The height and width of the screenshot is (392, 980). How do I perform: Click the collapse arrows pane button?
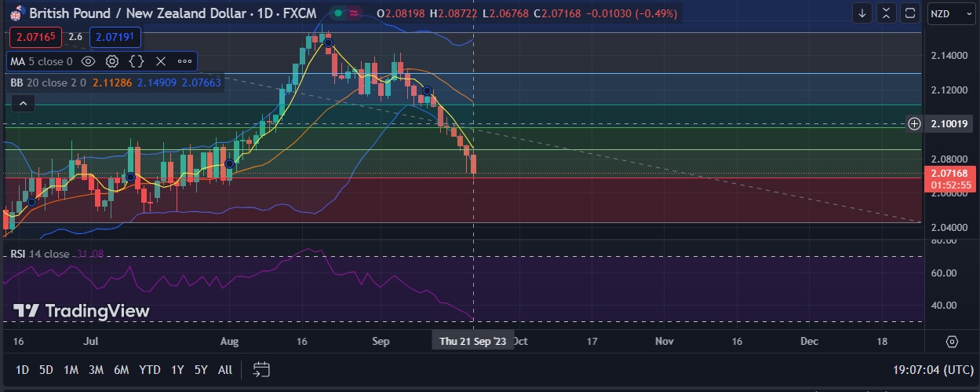[887, 13]
